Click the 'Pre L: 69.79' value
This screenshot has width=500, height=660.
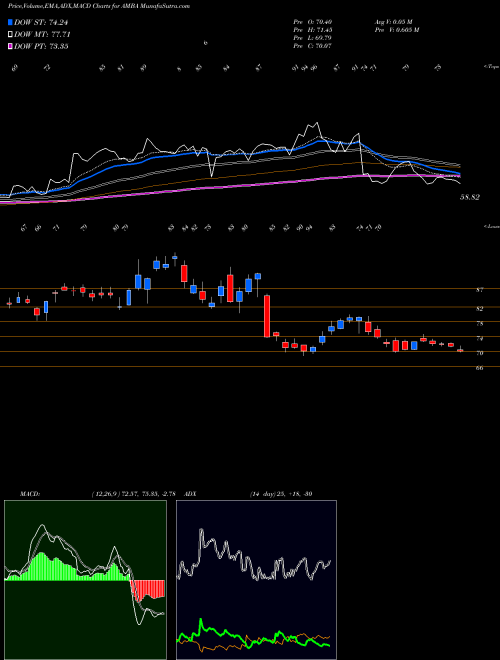tap(313, 38)
